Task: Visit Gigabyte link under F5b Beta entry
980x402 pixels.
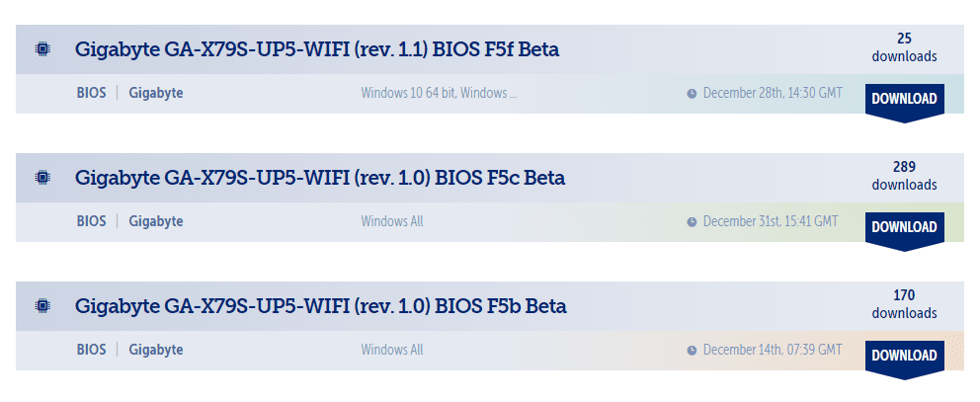Action: tap(156, 350)
